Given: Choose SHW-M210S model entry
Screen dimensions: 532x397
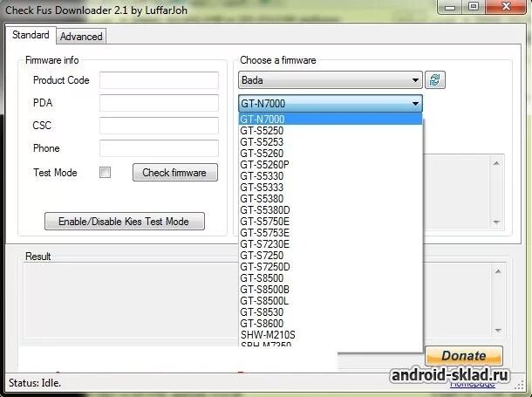Looking at the screenshot, I should (331, 335).
